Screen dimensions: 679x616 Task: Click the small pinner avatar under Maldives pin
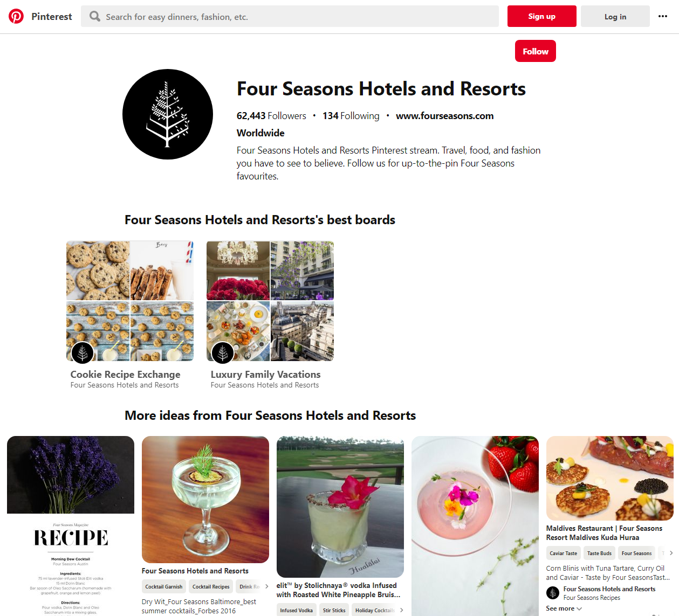click(x=553, y=593)
